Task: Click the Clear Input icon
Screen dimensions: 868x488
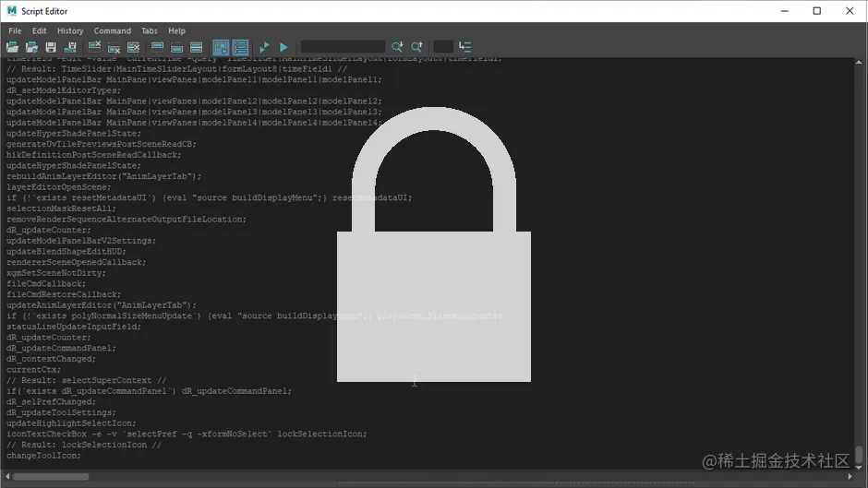Action: 114,47
